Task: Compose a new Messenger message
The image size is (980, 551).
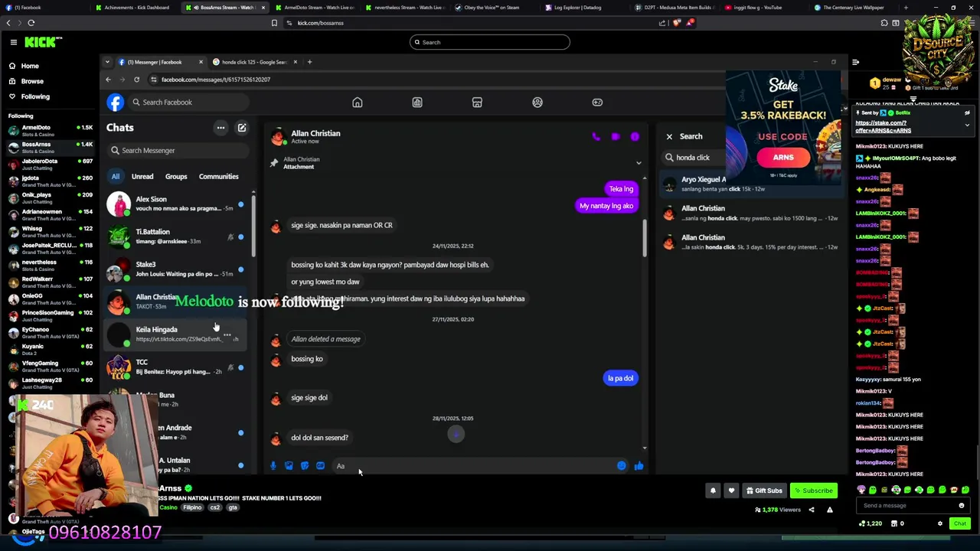Action: click(x=242, y=128)
